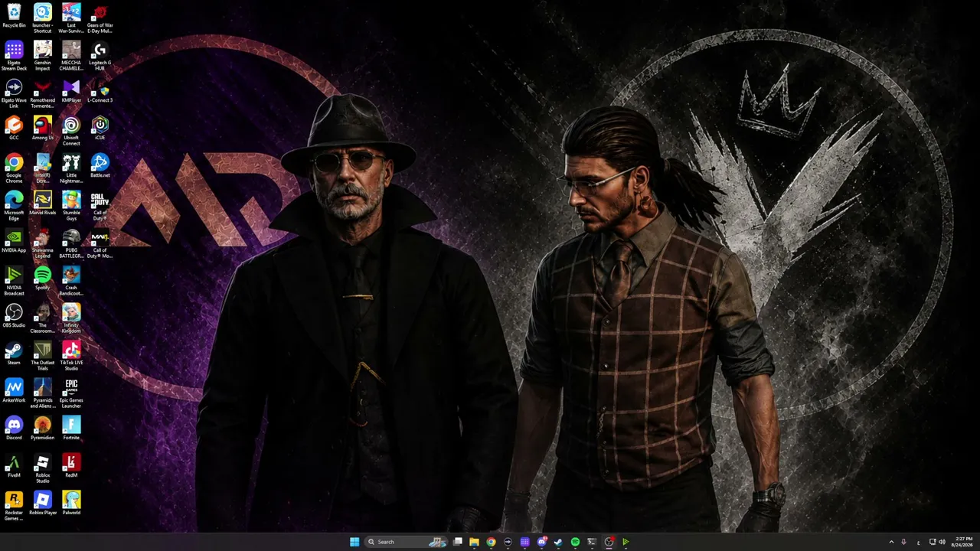Select the KMPlayer desktop shortcut
980x551 pixels.
(71, 91)
